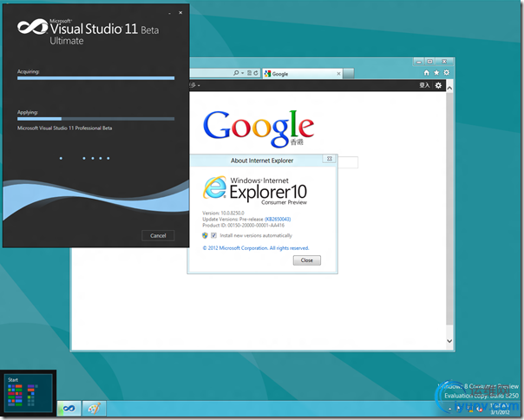Image resolution: width=524 pixels, height=420 pixels.
Task: Select the Google browser tab
Action: [x=303, y=74]
